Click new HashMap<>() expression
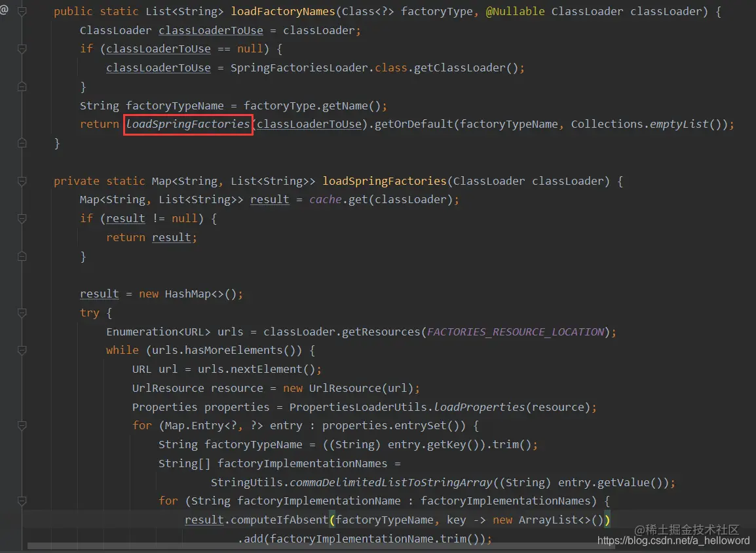756x553 pixels. coord(188,294)
